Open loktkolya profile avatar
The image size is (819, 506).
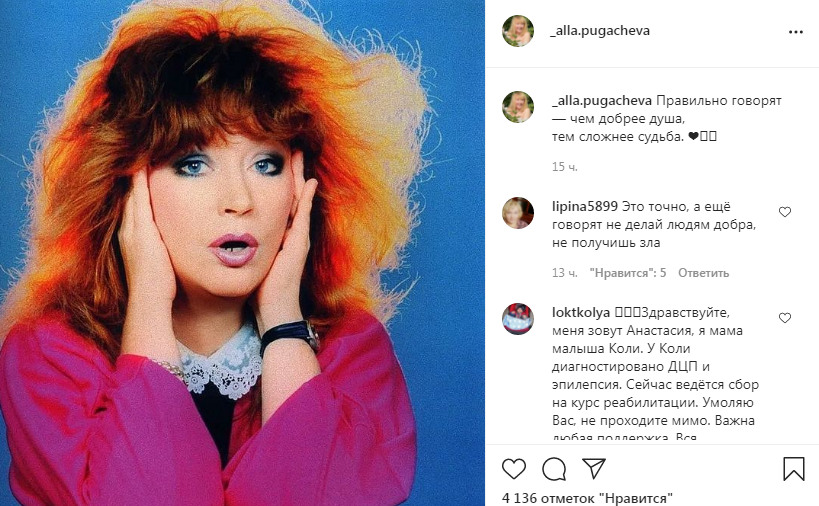click(518, 319)
